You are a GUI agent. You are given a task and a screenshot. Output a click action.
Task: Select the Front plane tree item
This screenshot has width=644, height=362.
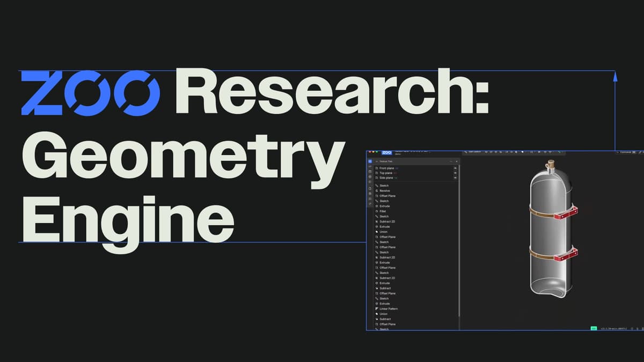pos(386,168)
